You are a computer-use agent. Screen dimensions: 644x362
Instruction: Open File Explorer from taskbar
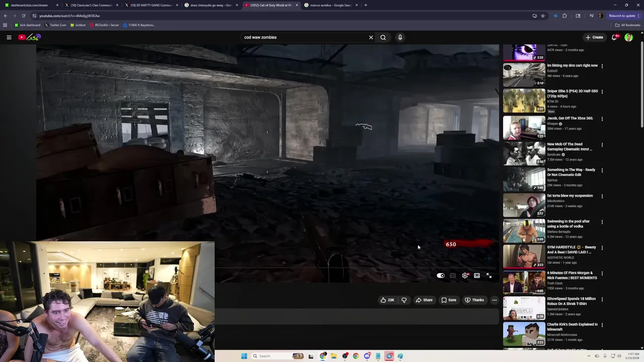pos(334,356)
